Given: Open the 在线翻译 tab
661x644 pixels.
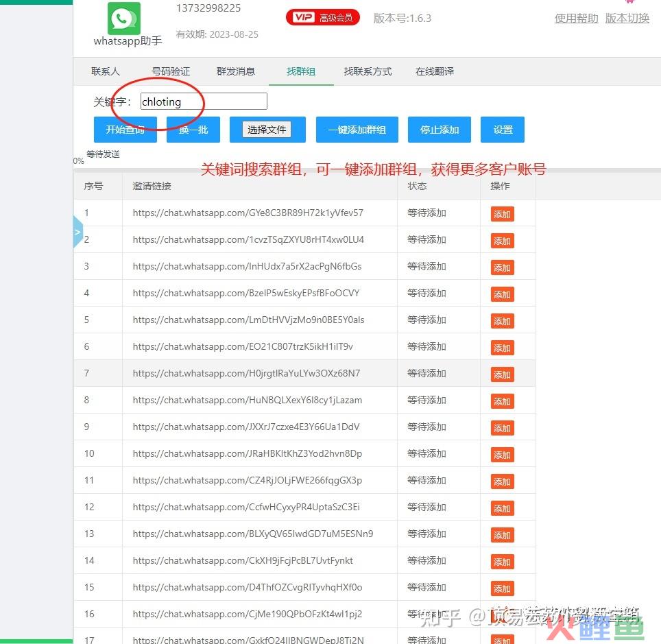Looking at the screenshot, I should point(435,71).
